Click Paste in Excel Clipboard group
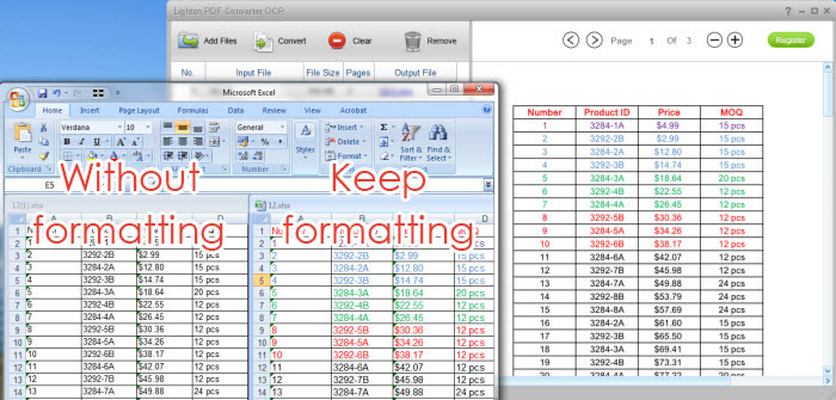 point(22,141)
